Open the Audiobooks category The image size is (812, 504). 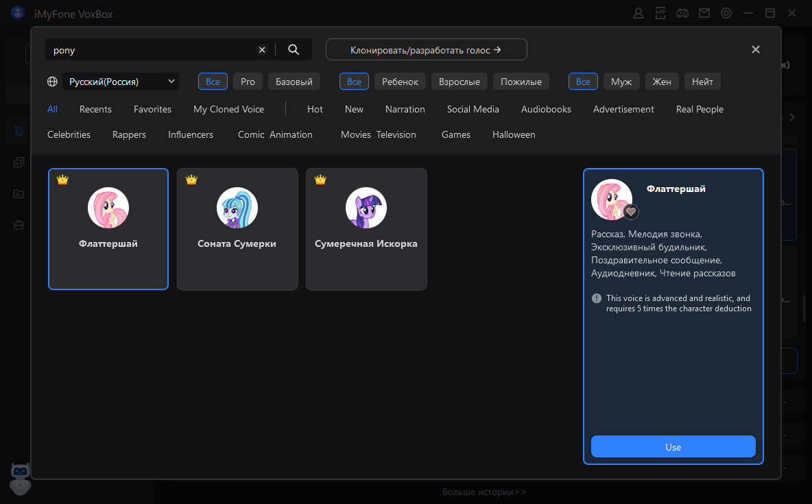click(546, 109)
